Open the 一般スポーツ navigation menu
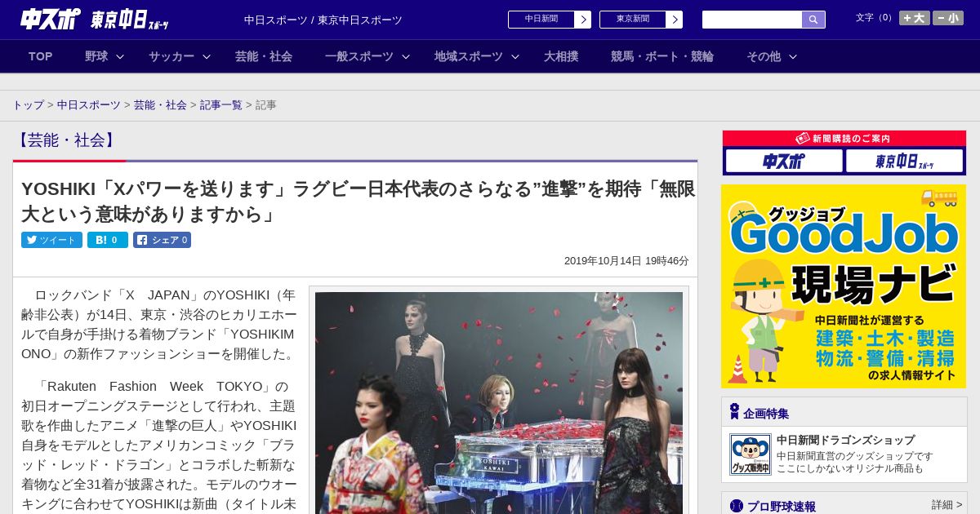This screenshot has width=980, height=514. (359, 56)
